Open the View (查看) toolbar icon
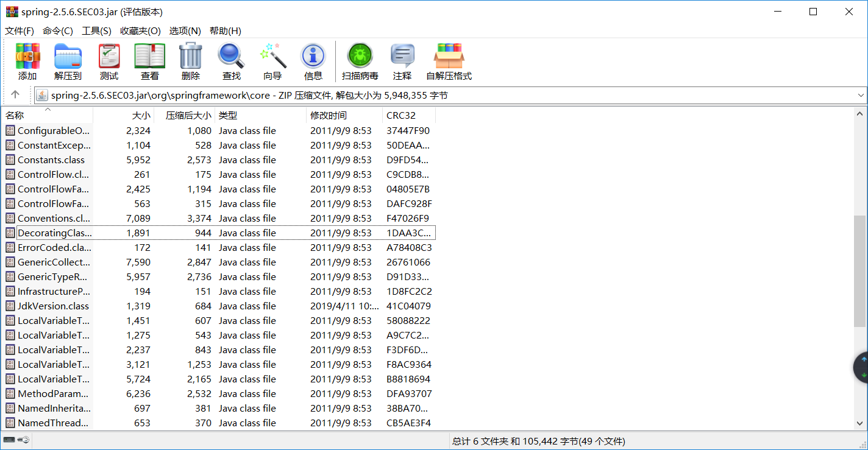Screen dimensions: 868x450 coord(150,57)
